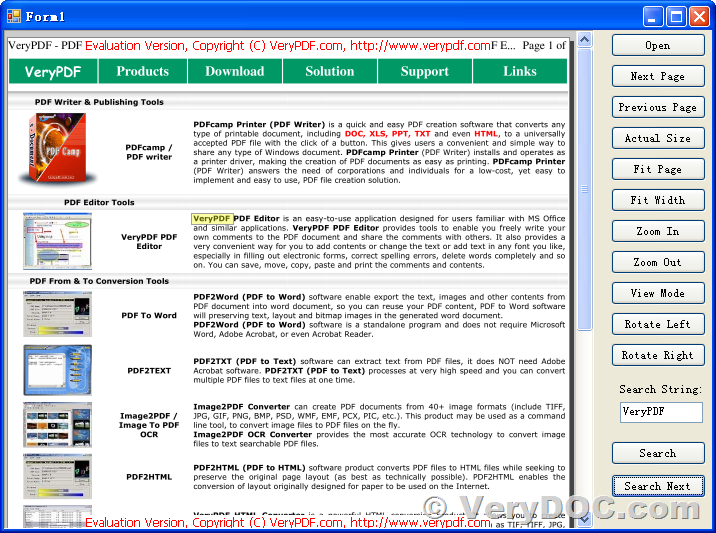The width and height of the screenshot is (716, 533).
Task: Maximize the Form1 window
Action: tap(676, 17)
